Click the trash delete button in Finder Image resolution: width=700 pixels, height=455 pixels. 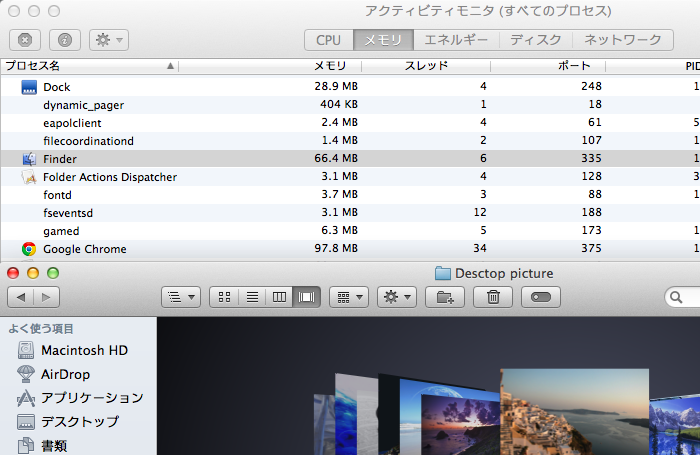tap(493, 297)
